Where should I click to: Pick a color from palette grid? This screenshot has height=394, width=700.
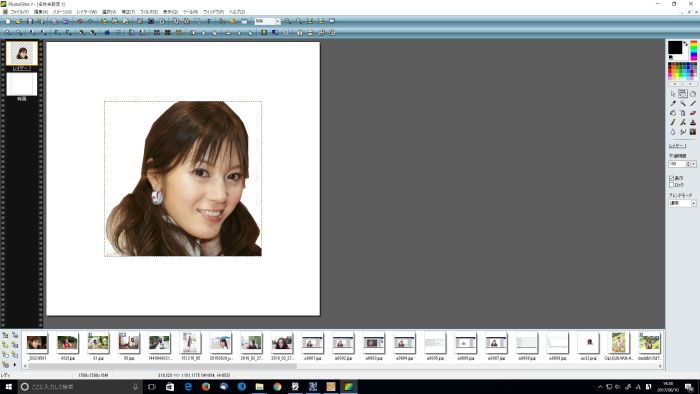682,71
